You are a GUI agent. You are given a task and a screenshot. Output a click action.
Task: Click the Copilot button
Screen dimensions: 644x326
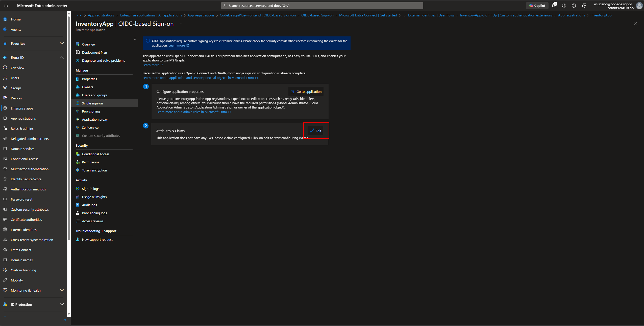pyautogui.click(x=537, y=6)
